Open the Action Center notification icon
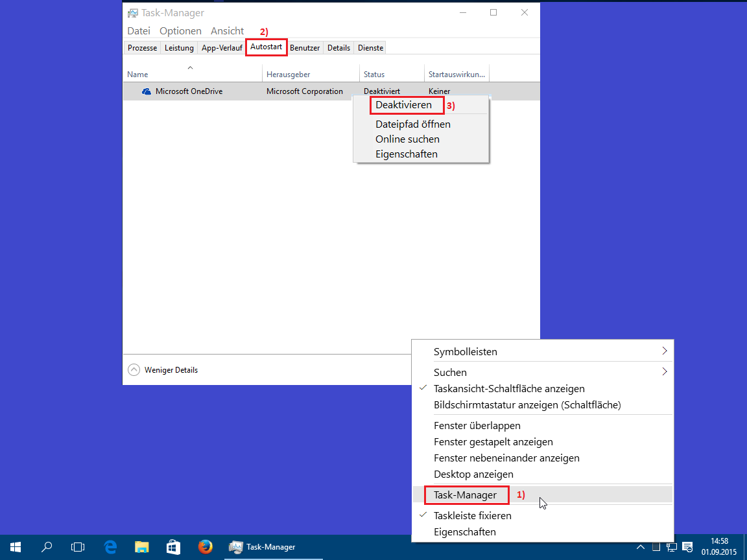 pyautogui.click(x=687, y=547)
